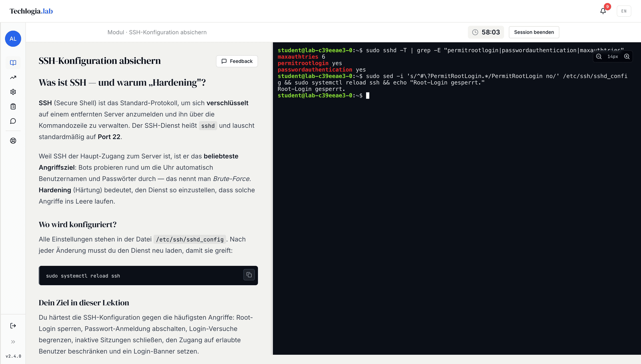Image resolution: width=641 pixels, height=364 pixels.
Task: Click terminal line 'Root-Login gesperrt.'
Action: (311, 89)
